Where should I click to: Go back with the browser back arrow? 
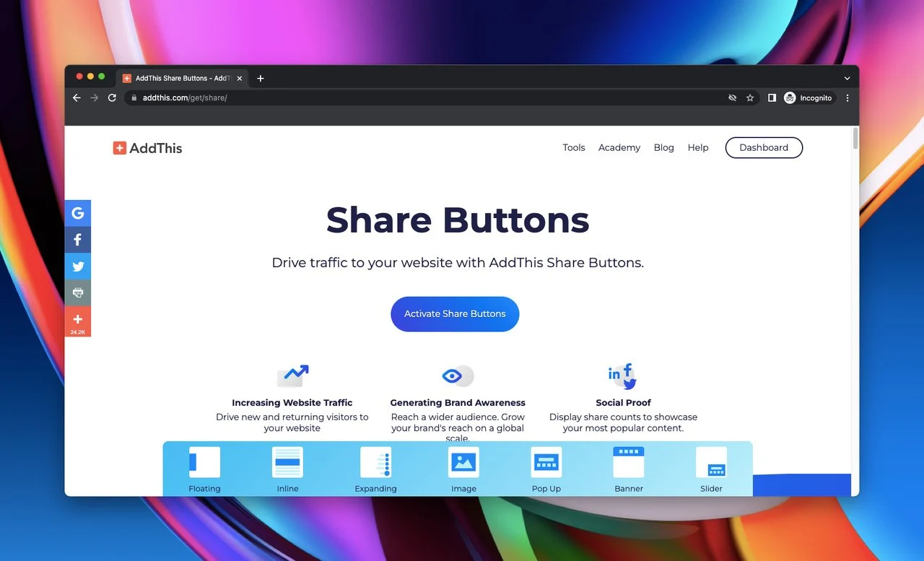click(x=77, y=97)
